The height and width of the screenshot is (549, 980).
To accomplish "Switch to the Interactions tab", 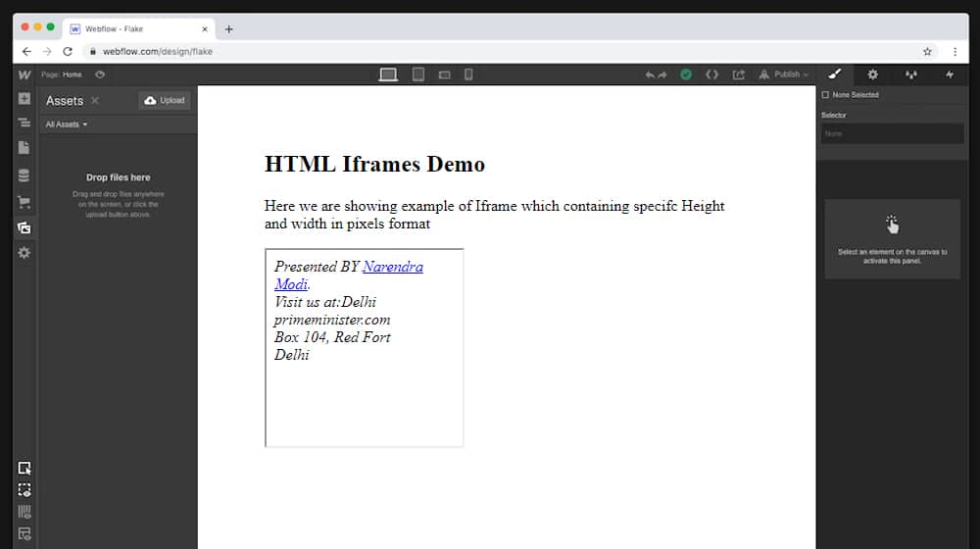I will click(x=950, y=75).
